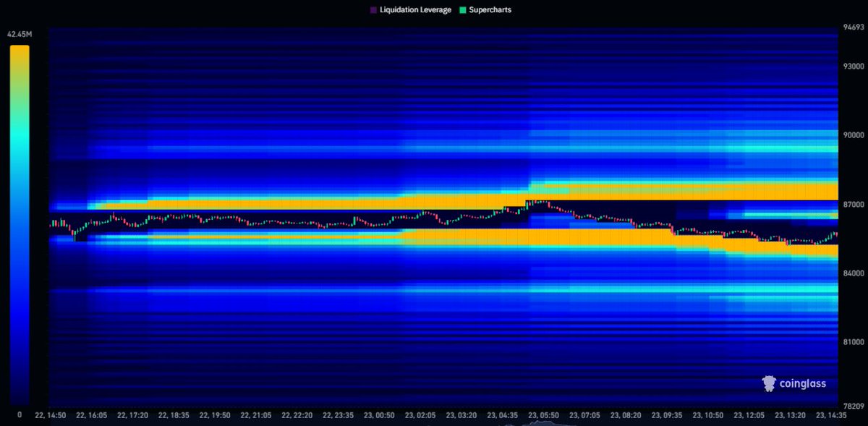Click the "23, 07:05" time axis label

pos(584,416)
